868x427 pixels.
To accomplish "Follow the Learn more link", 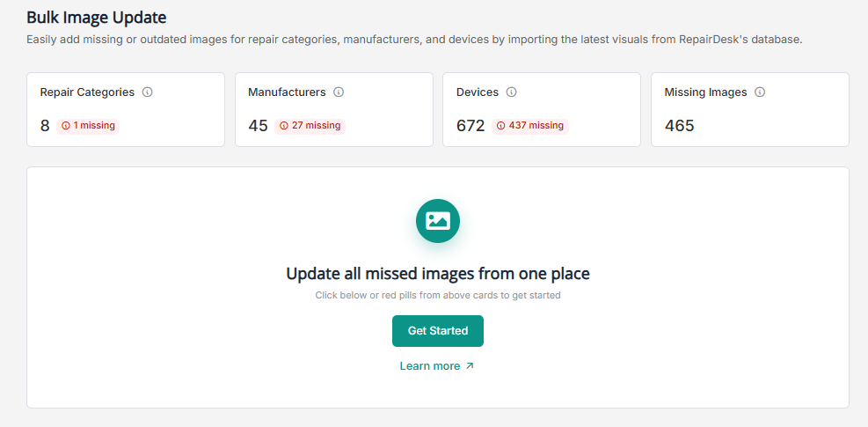I will (430, 366).
